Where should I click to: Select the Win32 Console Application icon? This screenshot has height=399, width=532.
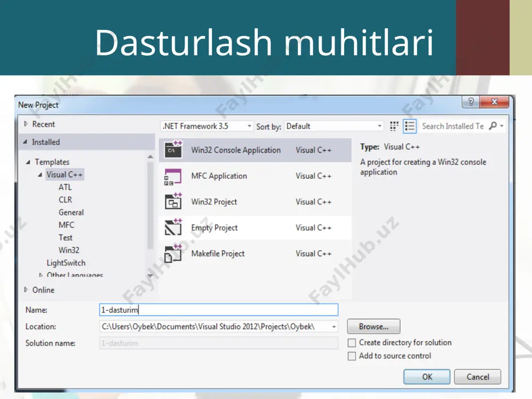tap(173, 149)
